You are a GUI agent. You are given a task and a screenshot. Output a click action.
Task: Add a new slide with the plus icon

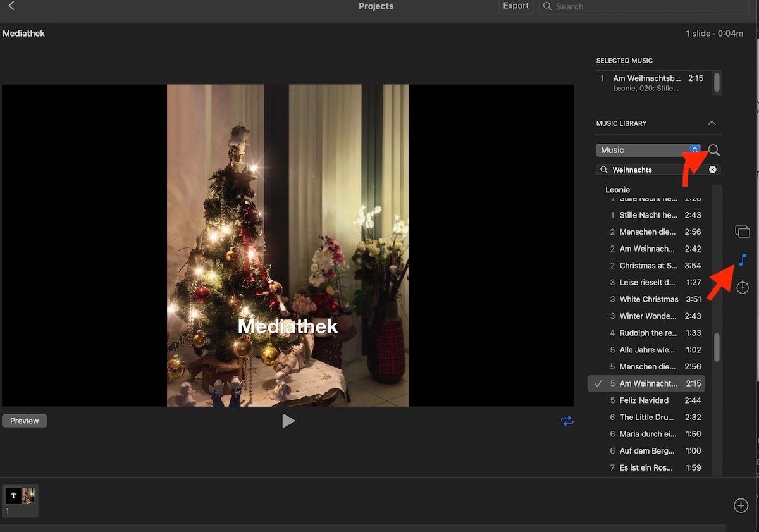pos(741,505)
